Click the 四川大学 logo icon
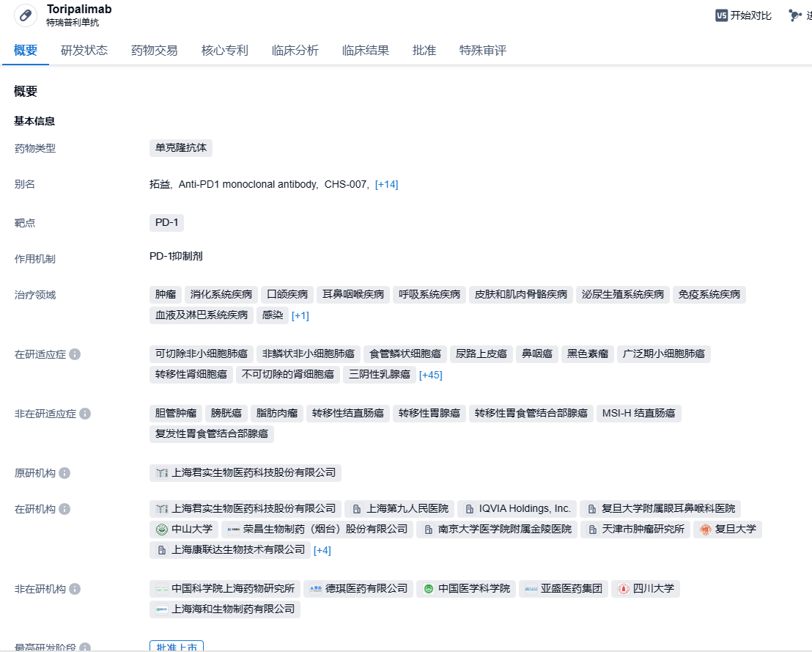 tap(623, 589)
